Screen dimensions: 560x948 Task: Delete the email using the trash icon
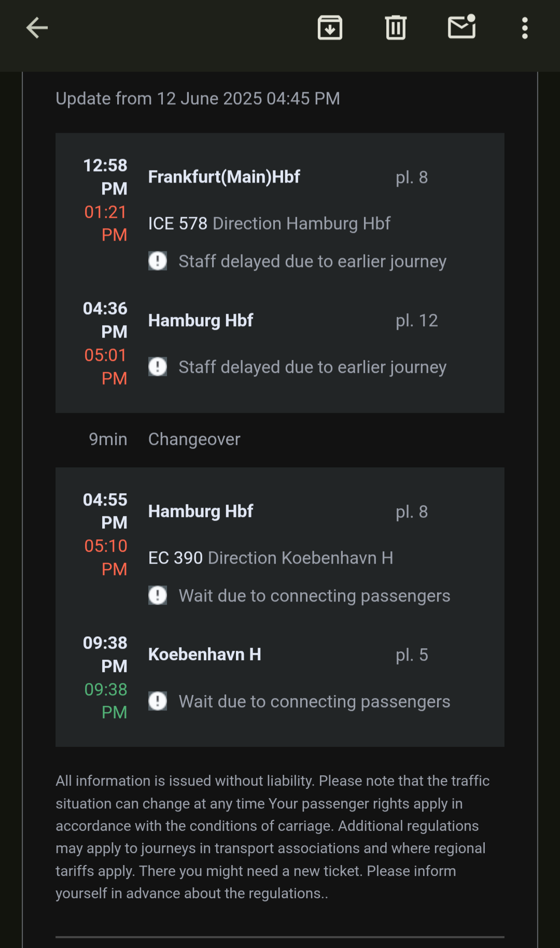coord(396,28)
